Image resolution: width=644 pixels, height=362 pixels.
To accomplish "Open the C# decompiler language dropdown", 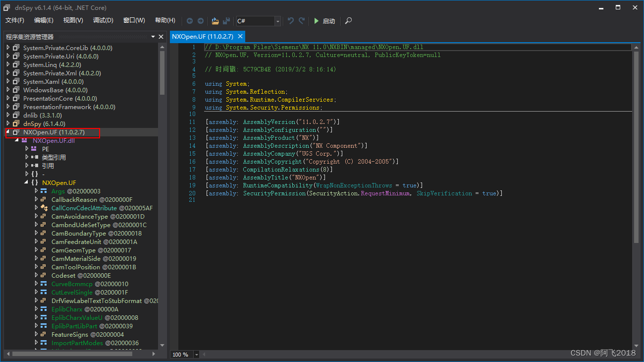I will click(x=277, y=21).
